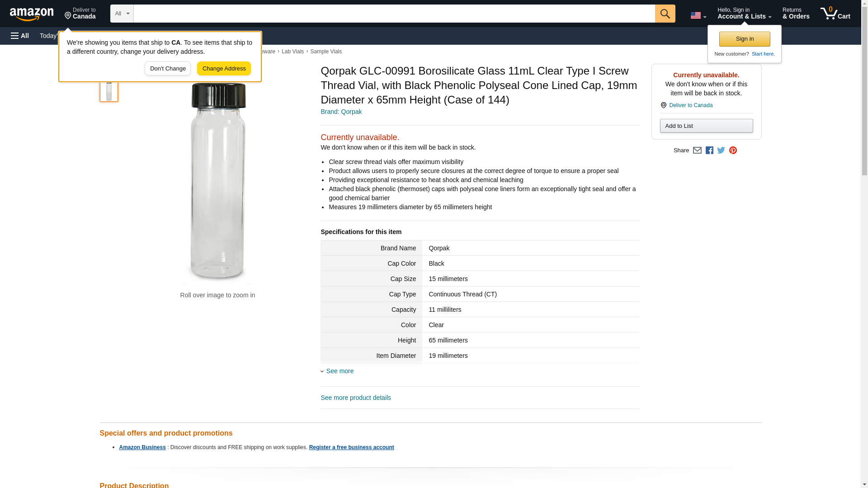
Task: Expand See more specifications
Action: (x=340, y=371)
